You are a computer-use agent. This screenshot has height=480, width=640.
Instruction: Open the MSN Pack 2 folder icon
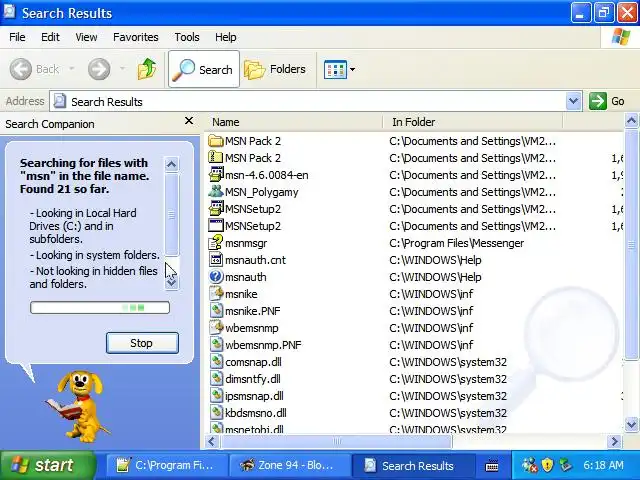point(216,141)
